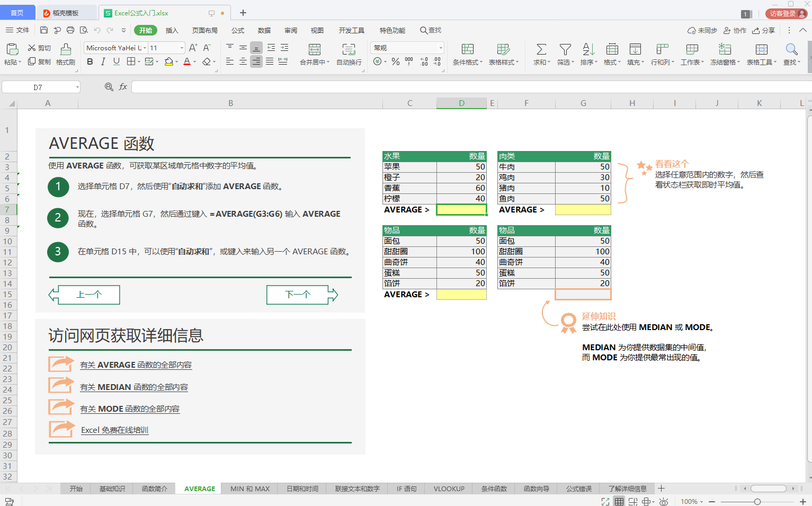Click the Increase Indent icon
Screen dimensions: 812x506
pos(284,48)
